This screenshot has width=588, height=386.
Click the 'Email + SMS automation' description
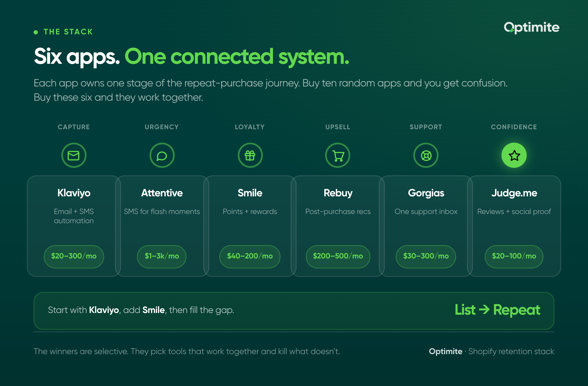tap(74, 216)
